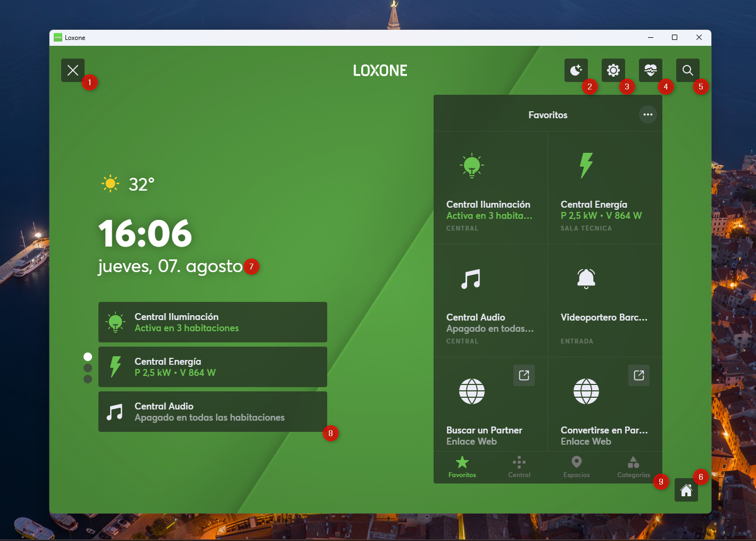
Task: Click the search magnifier icon
Action: pos(687,70)
